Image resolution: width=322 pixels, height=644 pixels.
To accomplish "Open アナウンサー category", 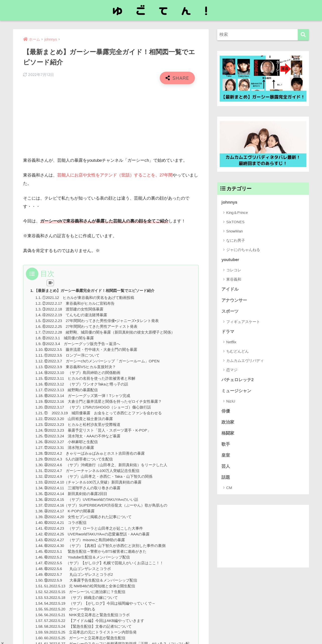I will (234, 300).
